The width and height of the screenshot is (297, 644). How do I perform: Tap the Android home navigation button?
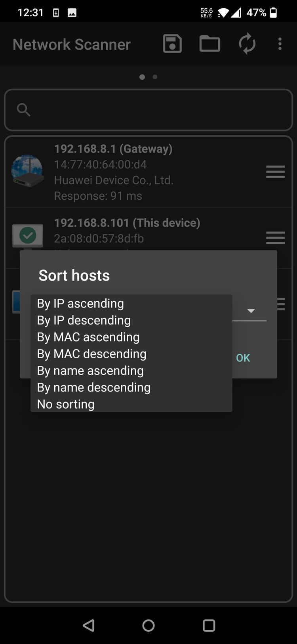tap(148, 625)
